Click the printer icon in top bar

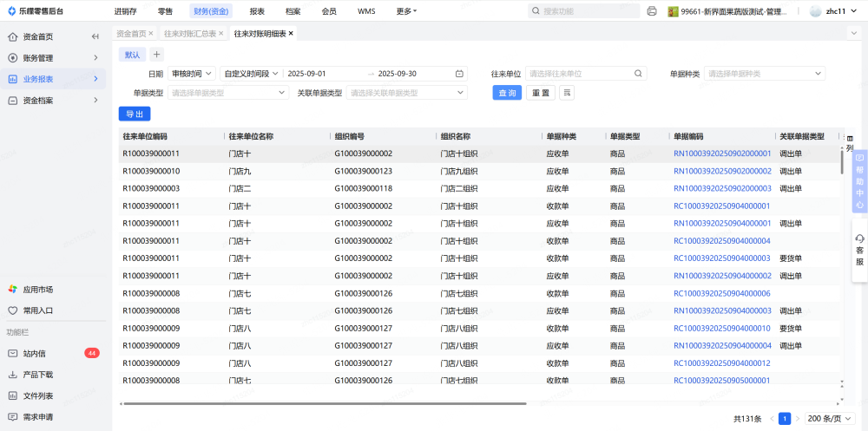pos(652,11)
